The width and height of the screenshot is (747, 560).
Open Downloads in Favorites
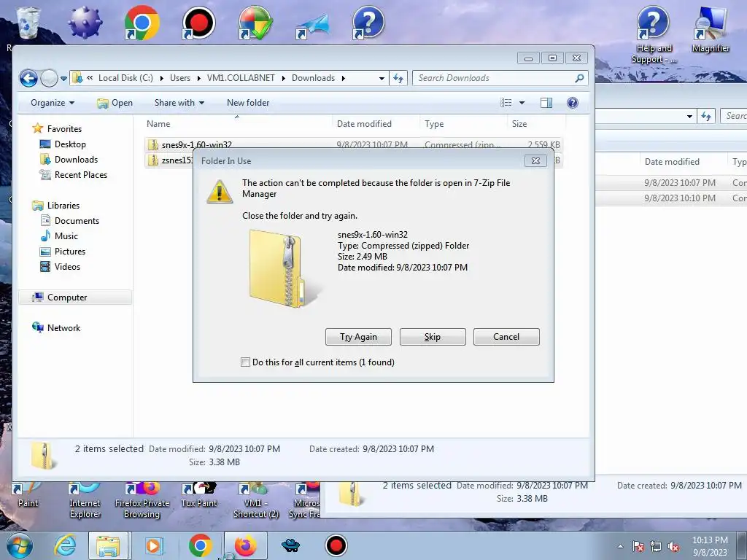pyautogui.click(x=76, y=159)
